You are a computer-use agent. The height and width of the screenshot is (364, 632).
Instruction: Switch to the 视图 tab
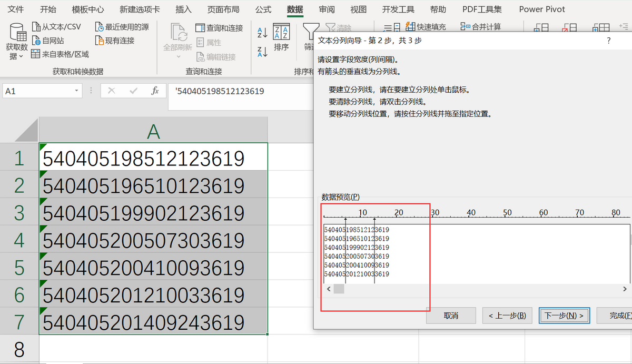[359, 9]
